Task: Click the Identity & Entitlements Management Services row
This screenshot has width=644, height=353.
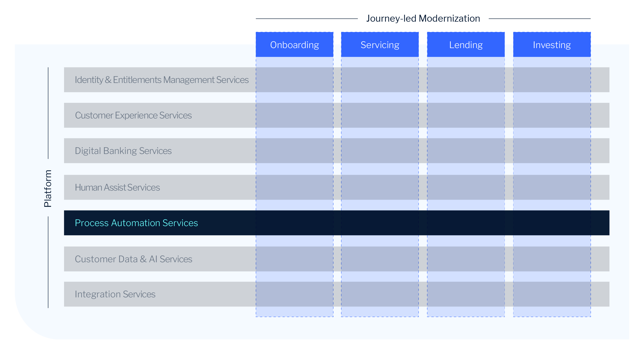Action: coord(337,80)
